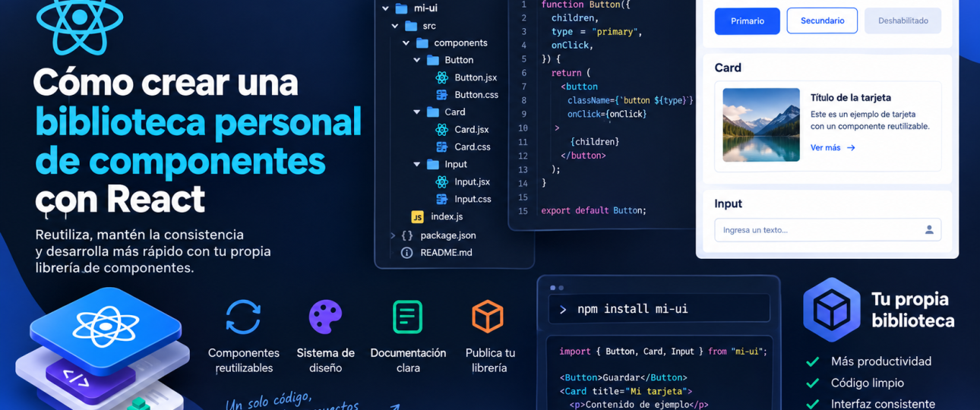Click the Button Guardar code line
This screenshot has width=980, height=410.
624,378
